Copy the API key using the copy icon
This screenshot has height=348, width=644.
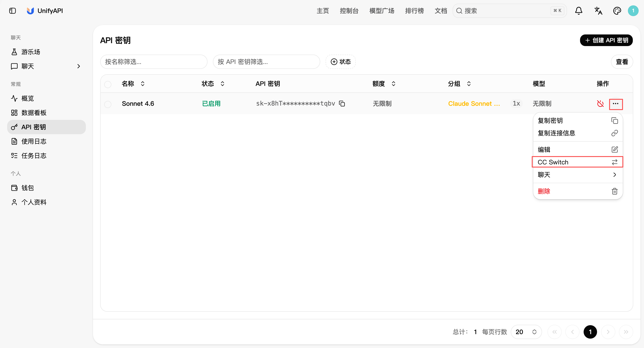[x=342, y=104]
